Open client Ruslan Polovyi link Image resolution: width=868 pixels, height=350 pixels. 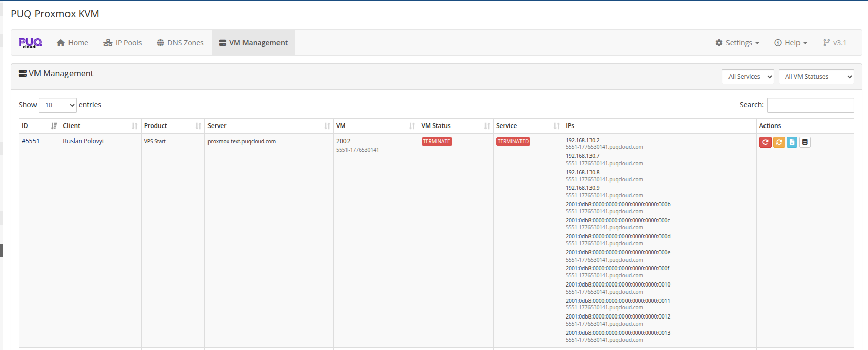click(83, 141)
